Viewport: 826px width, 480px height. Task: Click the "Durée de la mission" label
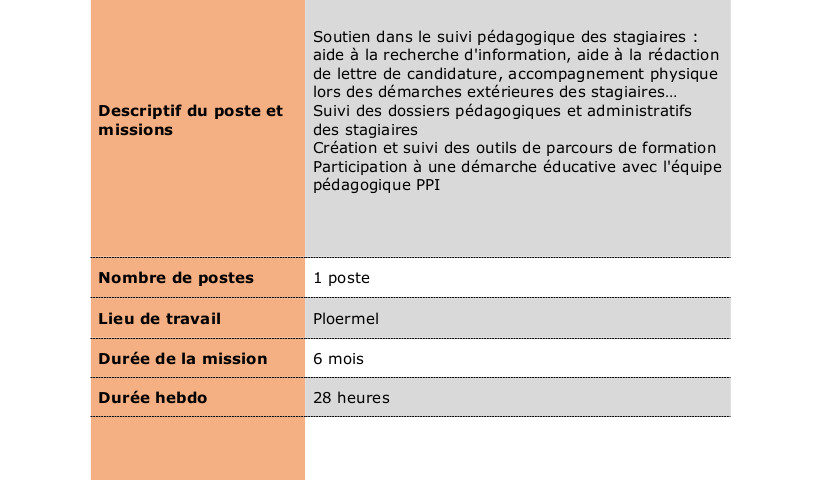coord(183,358)
